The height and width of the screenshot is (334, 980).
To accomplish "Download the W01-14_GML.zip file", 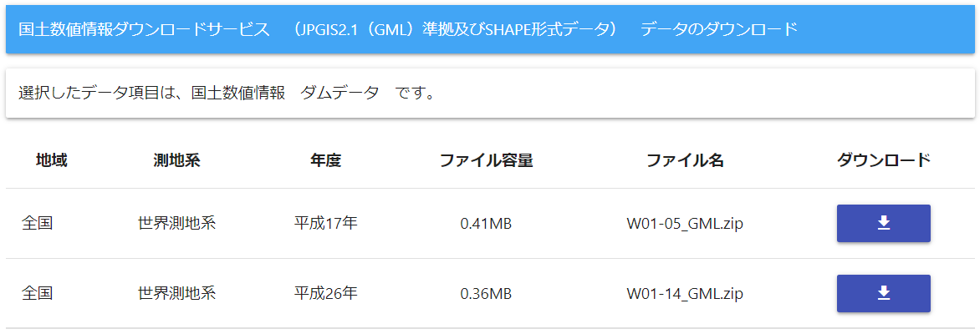I will 883,293.
